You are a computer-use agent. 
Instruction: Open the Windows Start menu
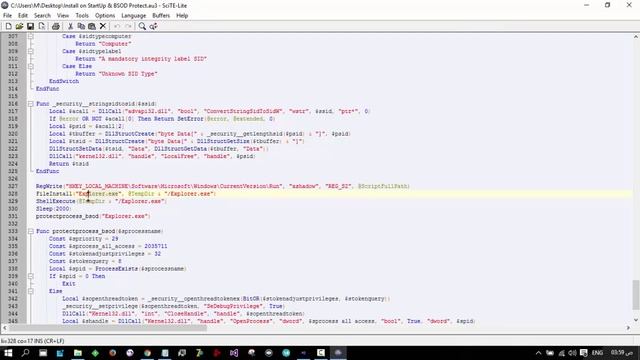pos(8,353)
